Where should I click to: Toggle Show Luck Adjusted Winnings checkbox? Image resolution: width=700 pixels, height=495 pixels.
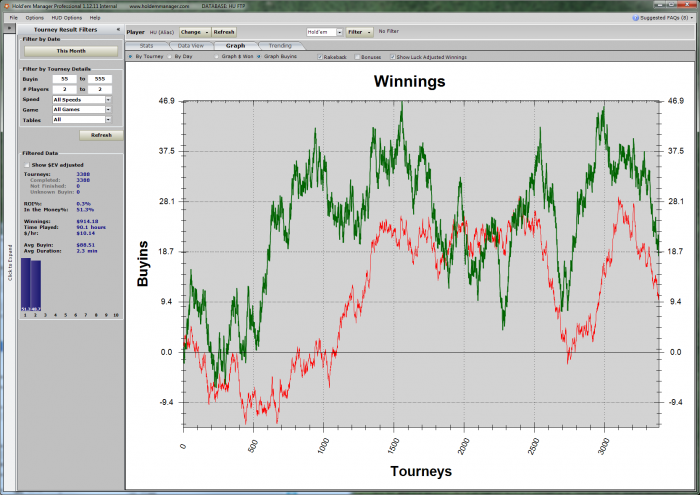pos(393,57)
